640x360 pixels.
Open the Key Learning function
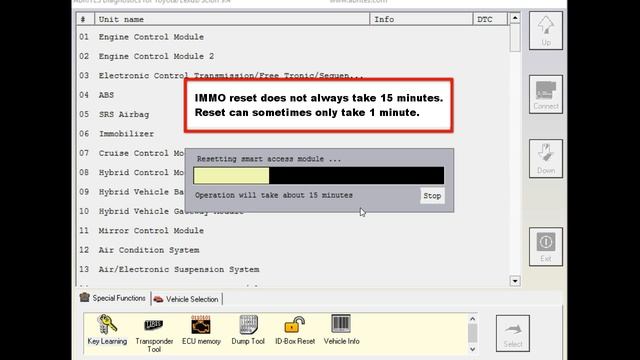pos(107,330)
